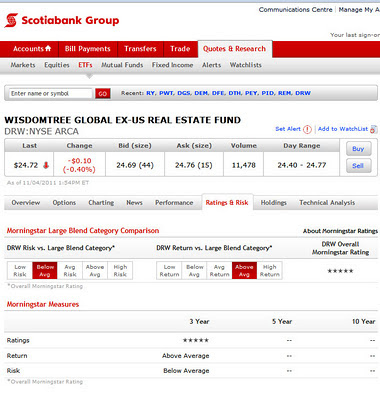
Task: Open Mutual Funds section
Action: [122, 65]
